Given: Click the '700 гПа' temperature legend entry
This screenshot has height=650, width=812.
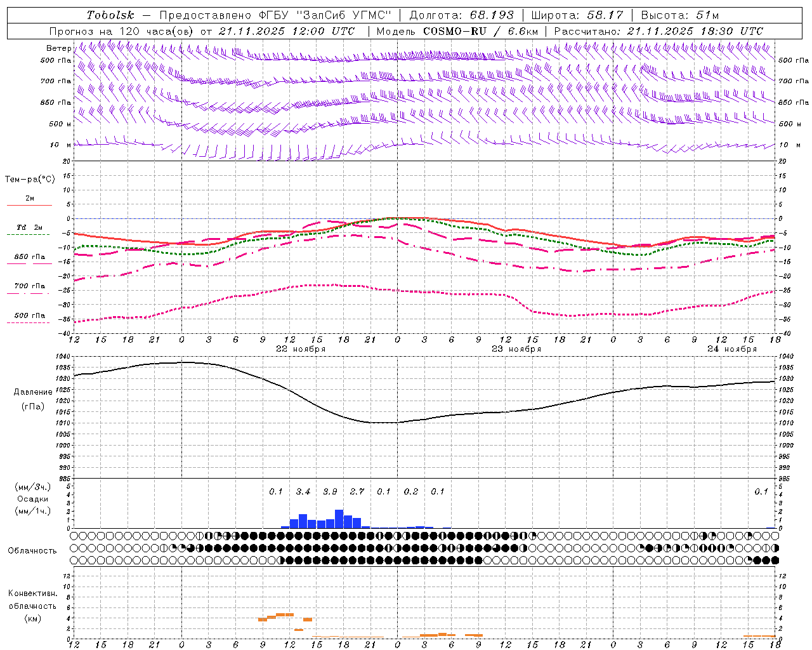Looking at the screenshot, I should pyautogui.click(x=30, y=286).
